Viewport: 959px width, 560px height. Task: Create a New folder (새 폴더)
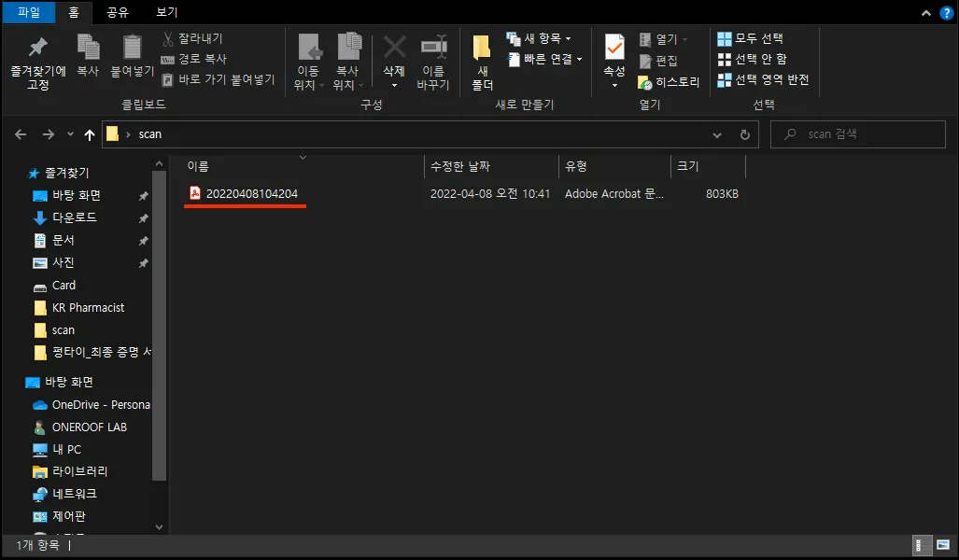click(482, 63)
